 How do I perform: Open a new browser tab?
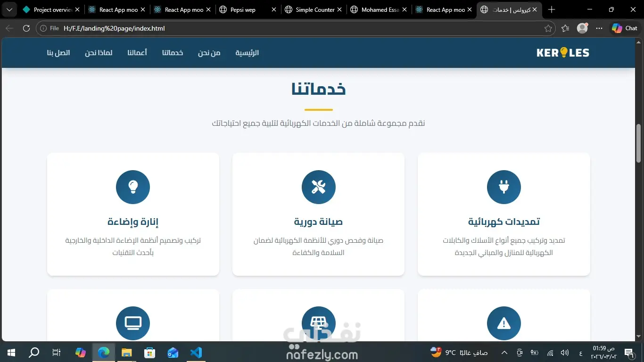(552, 9)
